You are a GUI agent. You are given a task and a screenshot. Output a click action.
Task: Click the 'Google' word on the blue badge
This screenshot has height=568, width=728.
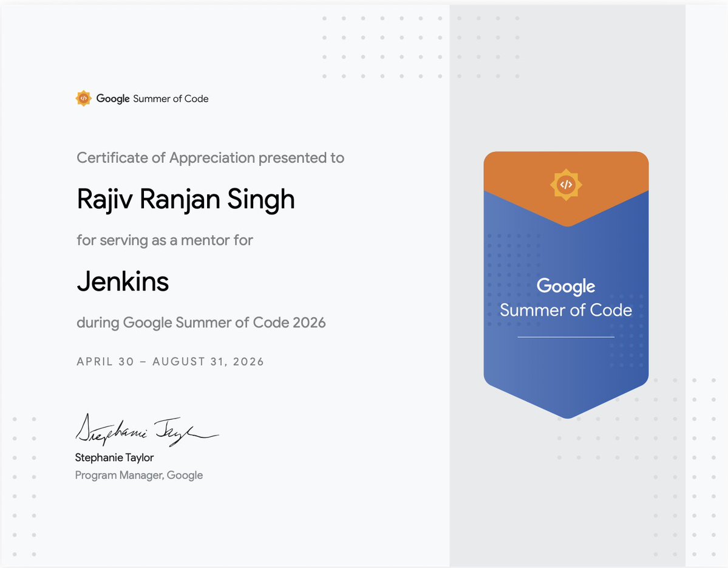[x=565, y=287]
